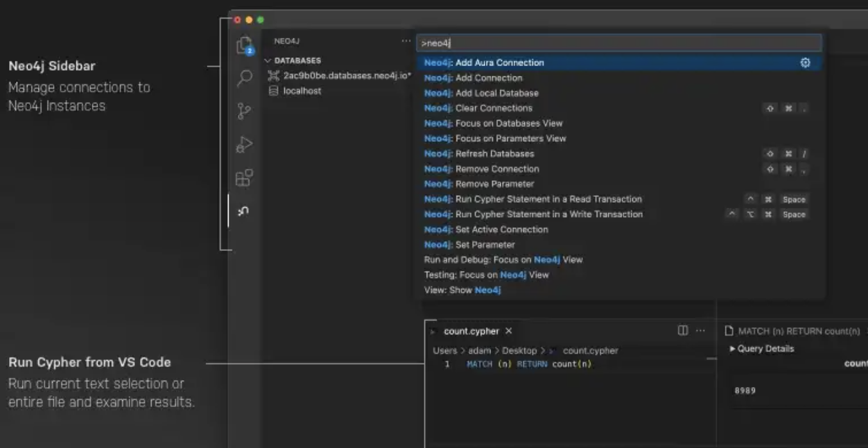Select Neo4j: Add Local Database command

[620, 93]
